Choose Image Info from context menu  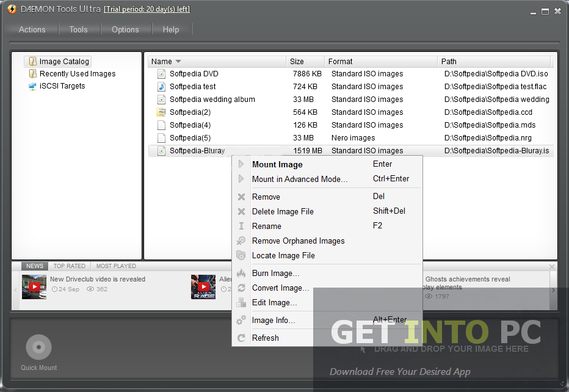point(327,320)
